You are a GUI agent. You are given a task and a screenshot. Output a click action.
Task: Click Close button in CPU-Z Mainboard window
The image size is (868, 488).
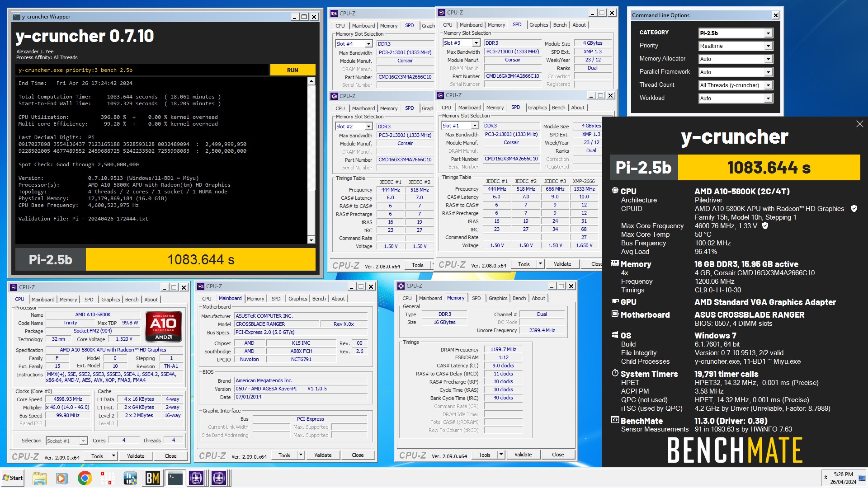pos(358,455)
